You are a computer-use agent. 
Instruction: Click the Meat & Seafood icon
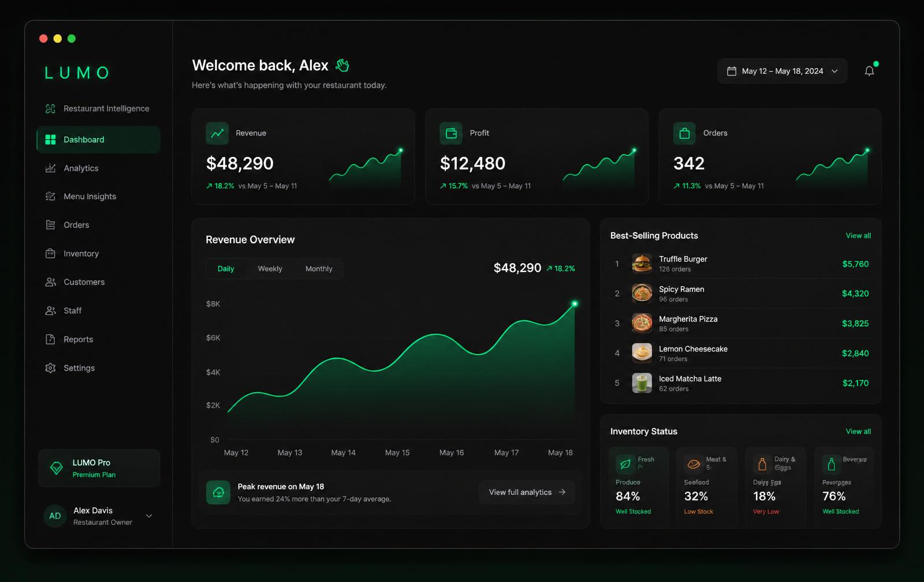pos(694,464)
